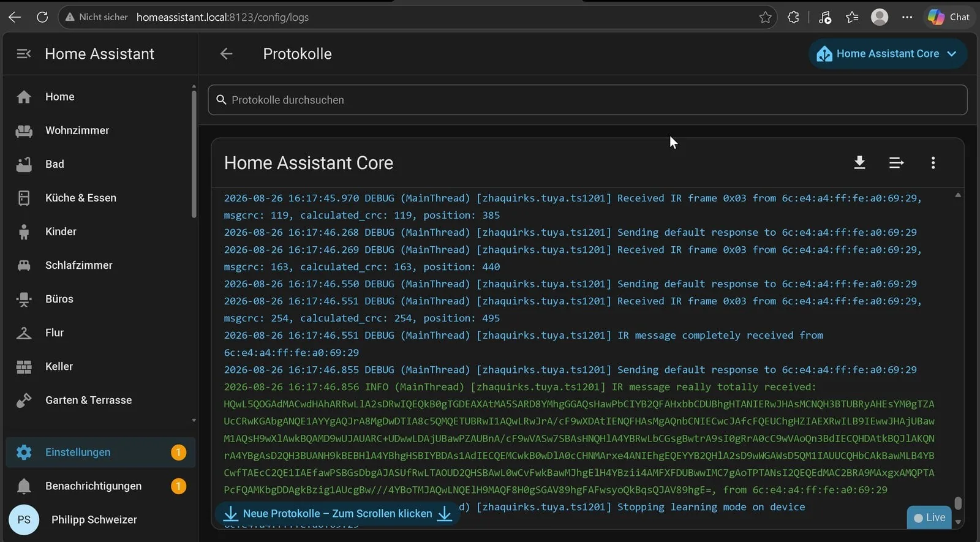Open the Wohnzimmer sofa icon

[x=24, y=130]
